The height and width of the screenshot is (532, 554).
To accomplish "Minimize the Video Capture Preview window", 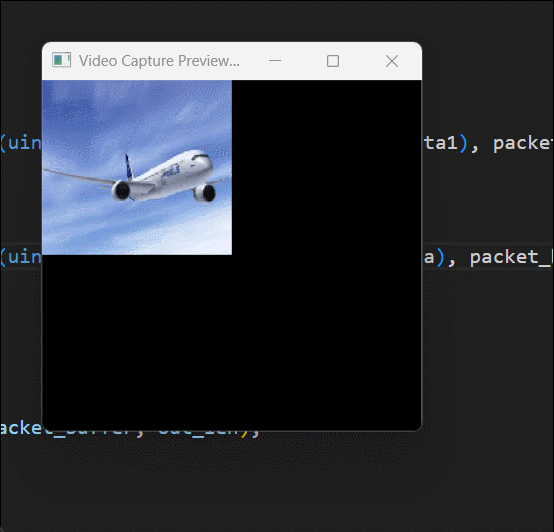I will 275,61.
